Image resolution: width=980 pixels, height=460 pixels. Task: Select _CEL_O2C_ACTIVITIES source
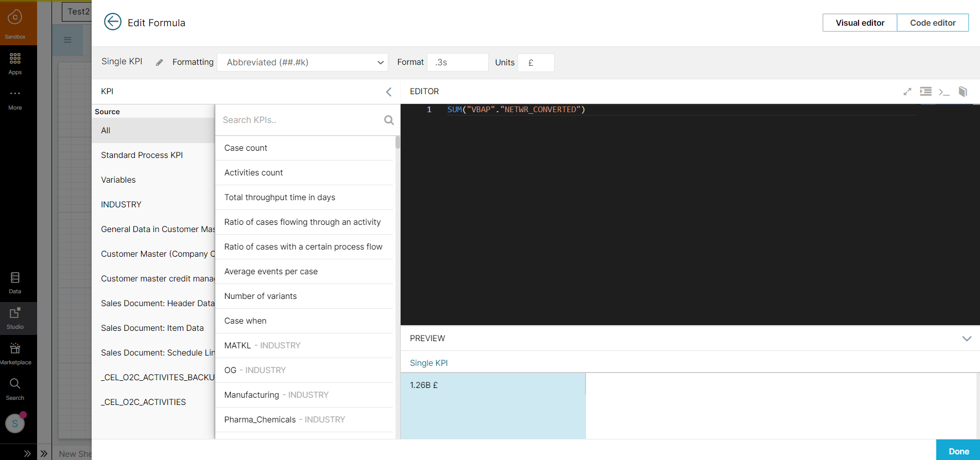[x=153, y=402]
